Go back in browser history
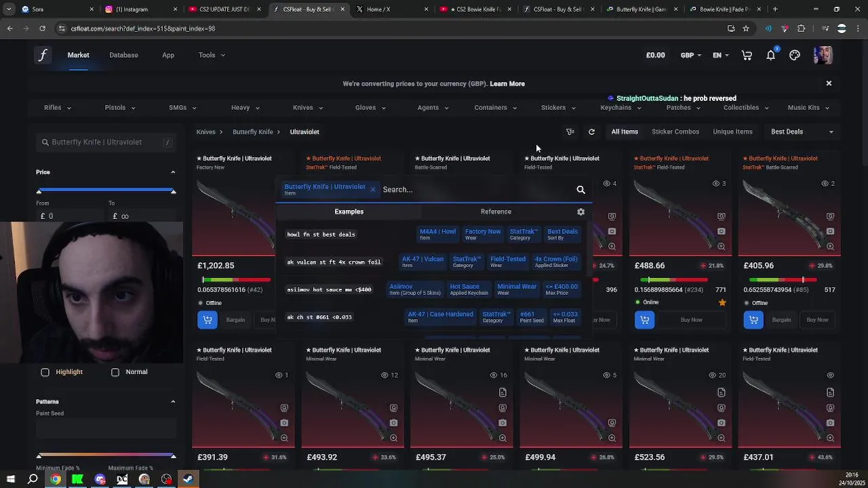The width and height of the screenshot is (868, 488). tap(9, 28)
